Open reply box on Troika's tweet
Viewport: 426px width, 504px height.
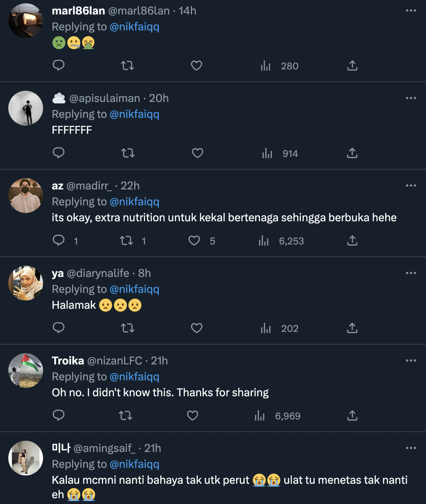pyautogui.click(x=59, y=415)
